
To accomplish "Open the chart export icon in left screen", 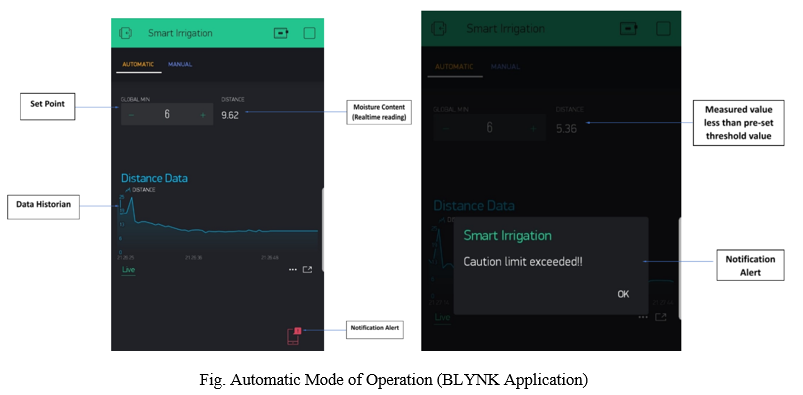I will coord(307,269).
